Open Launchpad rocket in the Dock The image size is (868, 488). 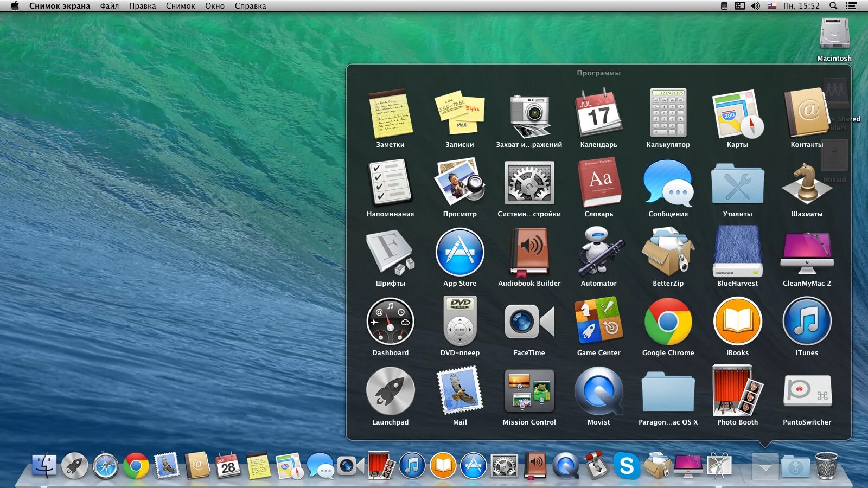tap(75, 466)
